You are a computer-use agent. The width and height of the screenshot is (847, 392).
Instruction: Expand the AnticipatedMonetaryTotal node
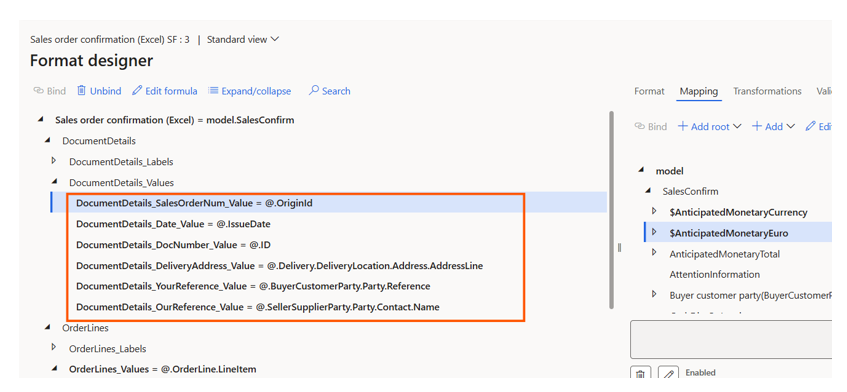[x=654, y=253]
